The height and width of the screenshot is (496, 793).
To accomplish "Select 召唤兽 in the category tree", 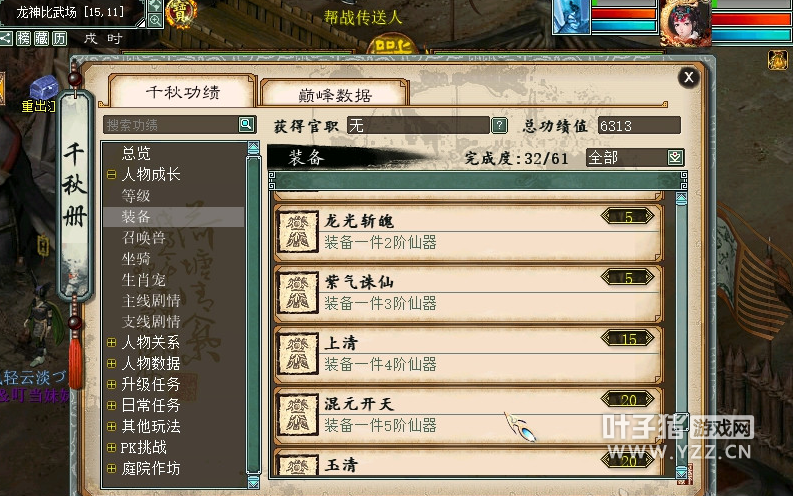I will tap(144, 238).
